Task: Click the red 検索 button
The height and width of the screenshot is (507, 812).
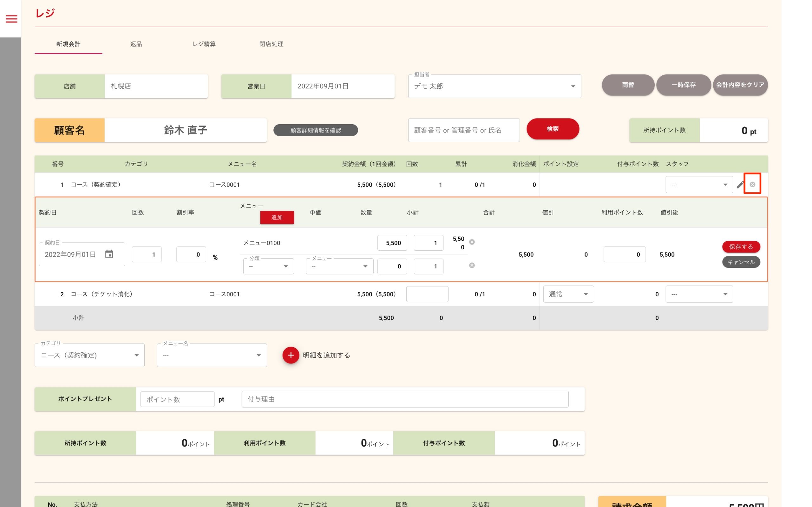Action: (x=553, y=129)
